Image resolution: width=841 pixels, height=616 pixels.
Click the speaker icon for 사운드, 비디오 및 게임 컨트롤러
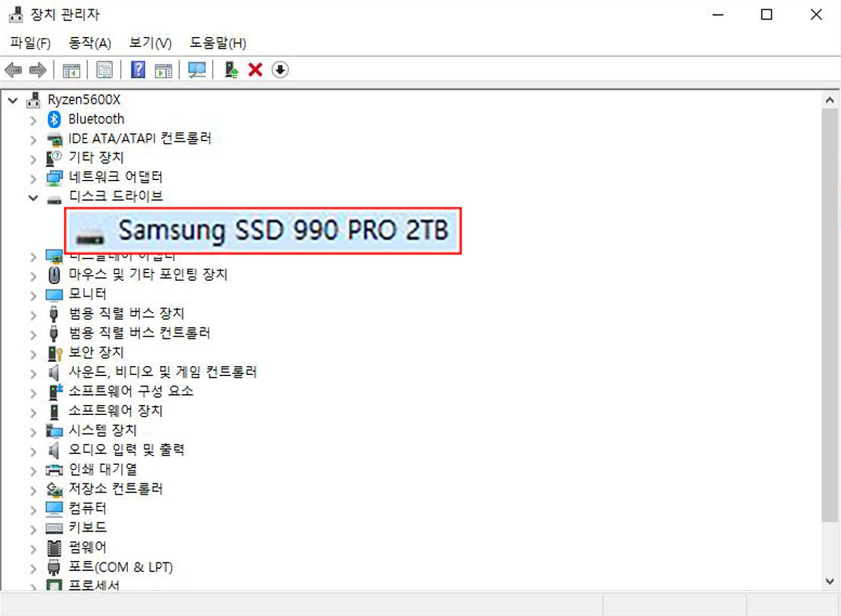[x=54, y=373]
